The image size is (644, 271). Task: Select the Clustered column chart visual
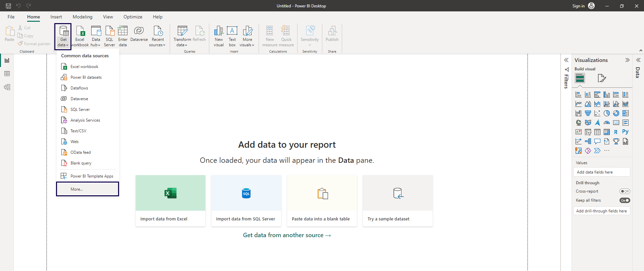point(606,95)
